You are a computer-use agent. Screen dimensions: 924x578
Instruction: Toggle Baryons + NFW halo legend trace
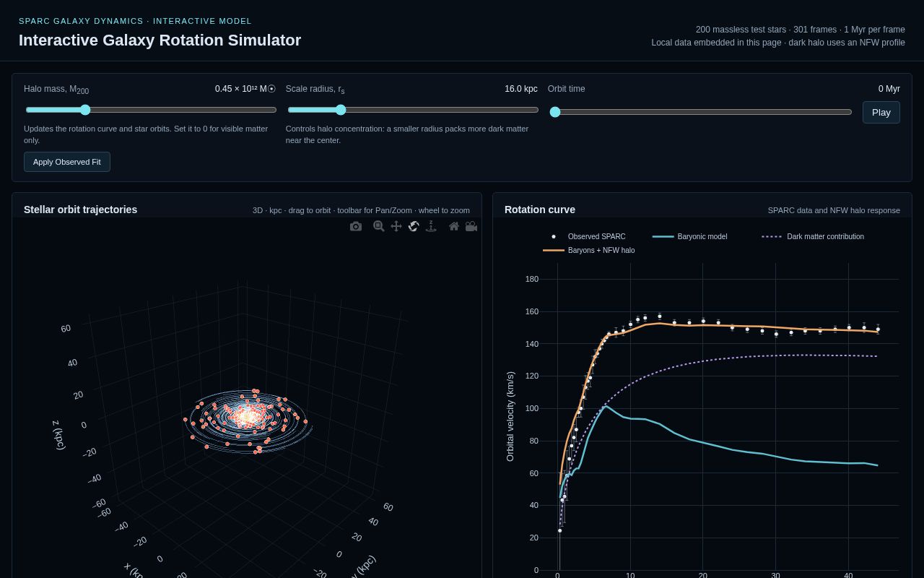point(589,250)
